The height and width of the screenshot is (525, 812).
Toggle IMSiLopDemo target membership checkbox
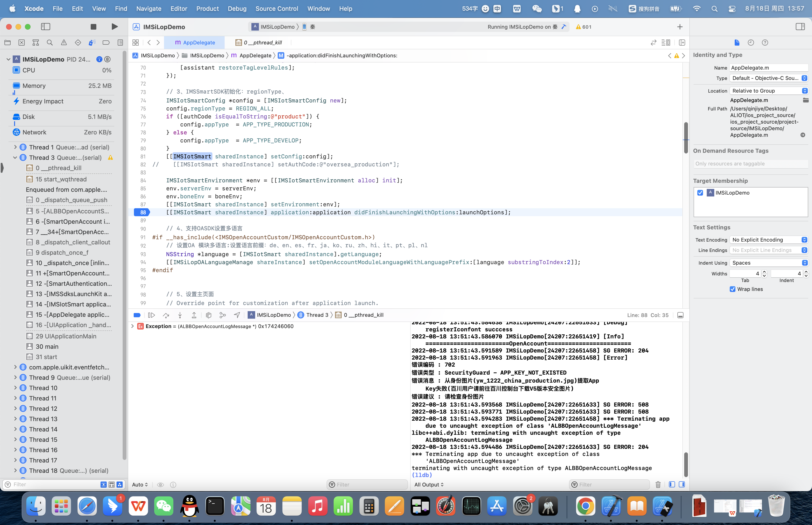pyautogui.click(x=700, y=193)
